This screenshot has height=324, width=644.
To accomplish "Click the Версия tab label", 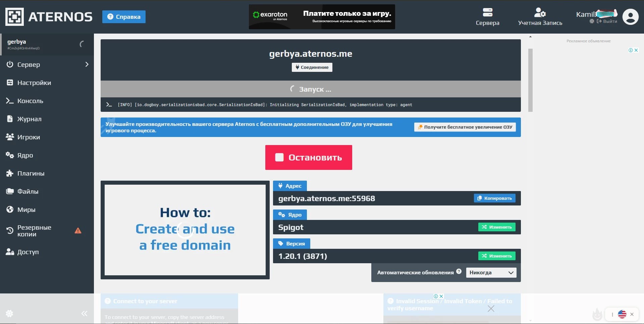I will tap(291, 243).
